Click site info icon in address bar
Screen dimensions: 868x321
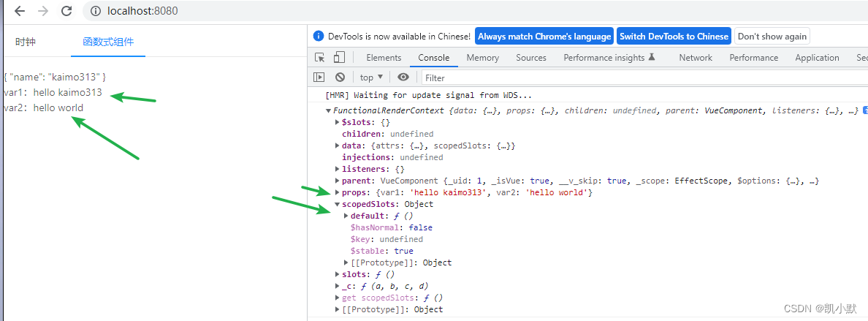(x=95, y=10)
